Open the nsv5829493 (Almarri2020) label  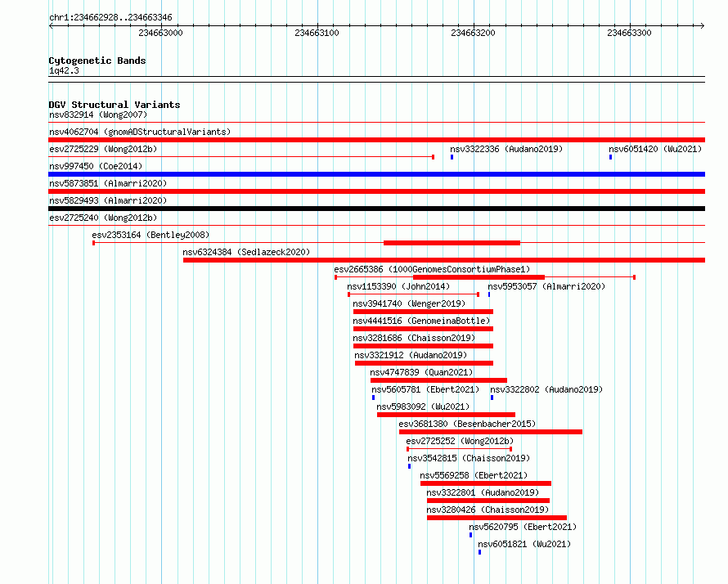[108, 200]
